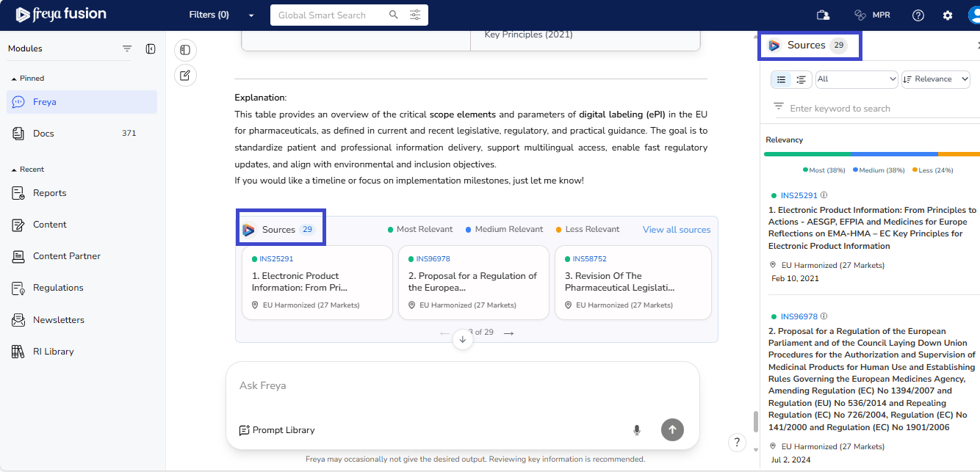Image resolution: width=980 pixels, height=472 pixels.
Task: Click the Global Smart Search field
Action: click(329, 15)
